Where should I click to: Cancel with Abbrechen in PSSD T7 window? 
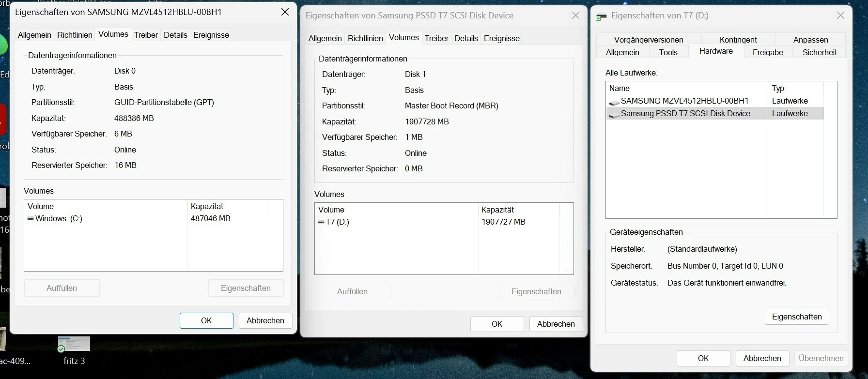coord(556,324)
